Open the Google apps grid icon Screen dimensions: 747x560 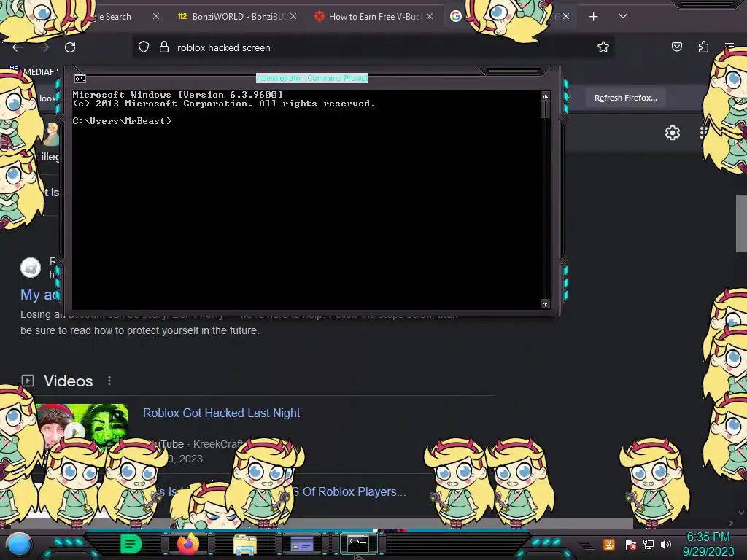[x=704, y=133]
